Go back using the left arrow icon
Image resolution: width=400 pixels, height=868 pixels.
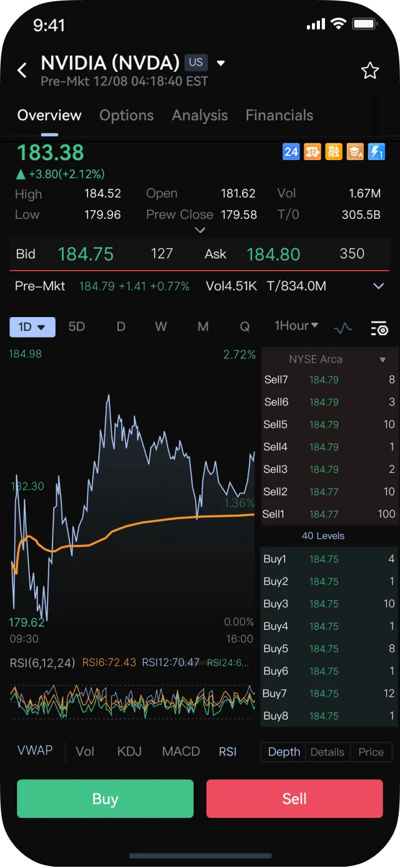tap(22, 70)
